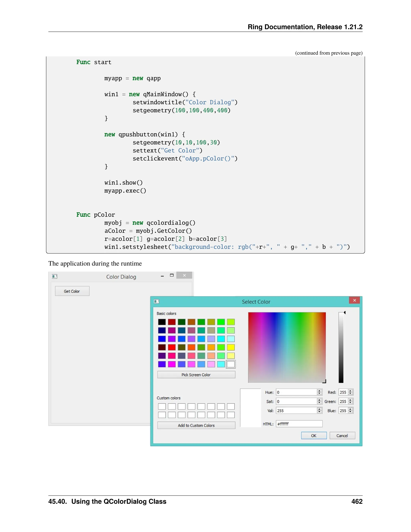Select the black basic color swatch

pos(162,322)
